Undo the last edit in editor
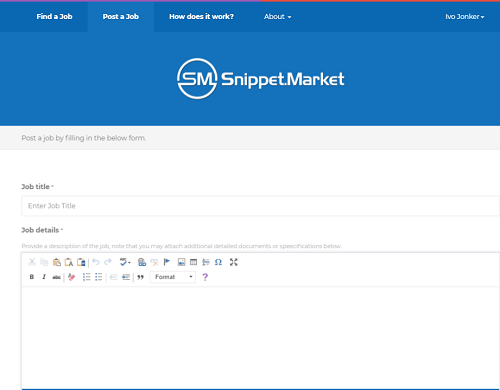 [96, 262]
